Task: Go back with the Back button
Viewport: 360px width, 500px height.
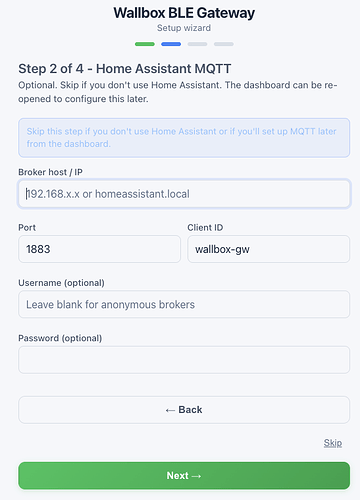Action: (x=184, y=410)
